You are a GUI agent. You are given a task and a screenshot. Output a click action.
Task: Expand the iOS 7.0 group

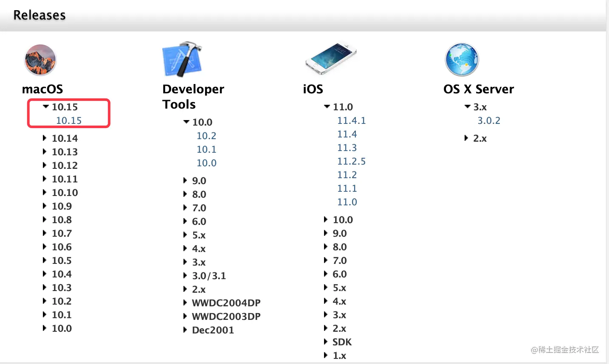click(326, 260)
